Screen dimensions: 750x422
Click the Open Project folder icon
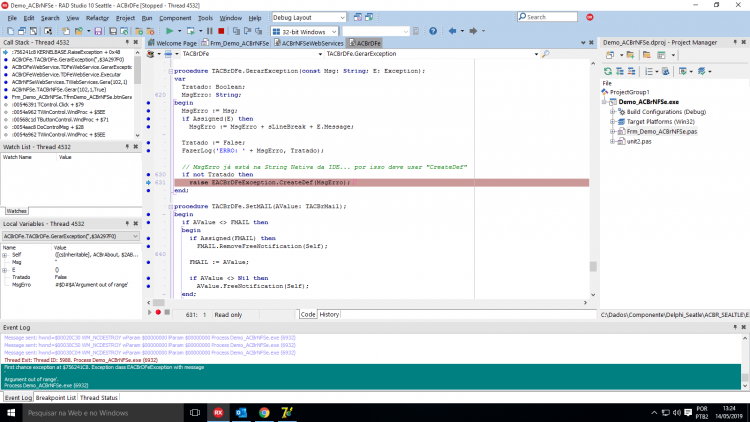pyautogui.click(x=78, y=31)
